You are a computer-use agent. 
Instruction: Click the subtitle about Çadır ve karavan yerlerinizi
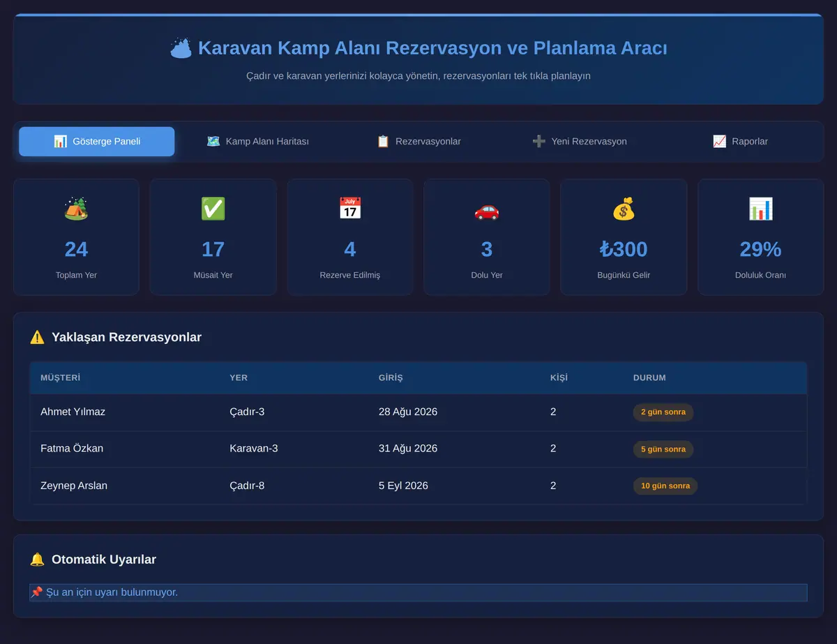(x=418, y=76)
